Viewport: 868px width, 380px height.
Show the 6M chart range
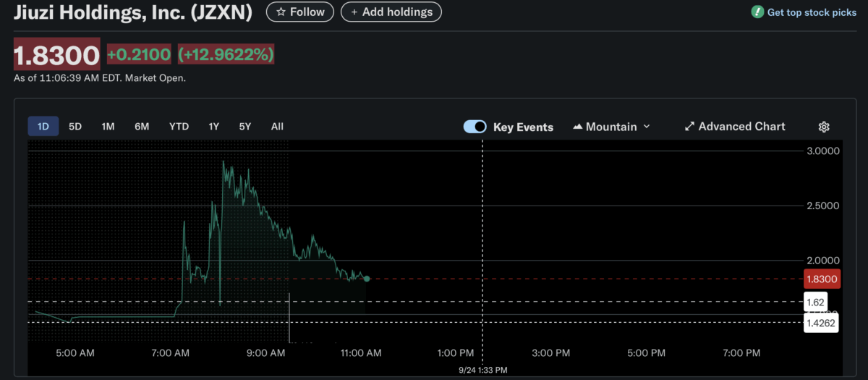(x=142, y=126)
